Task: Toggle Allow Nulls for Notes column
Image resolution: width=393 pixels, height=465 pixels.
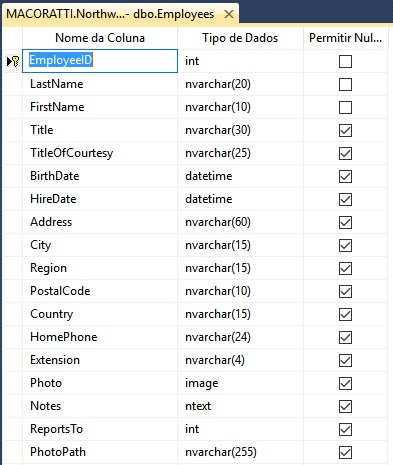Action: [345, 406]
